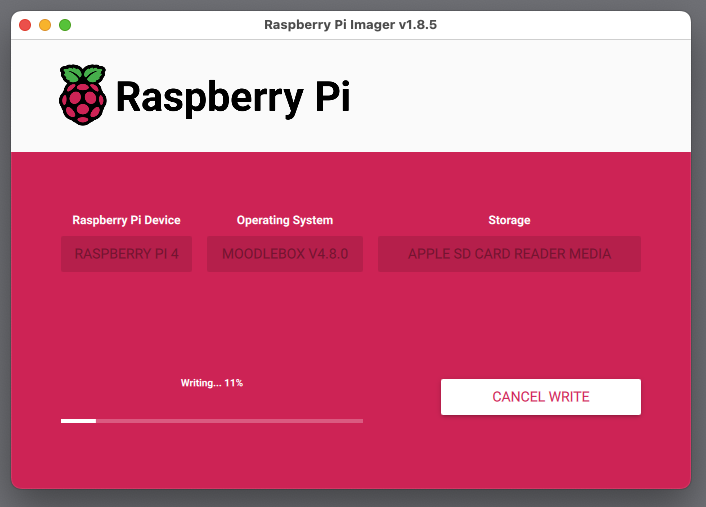Image resolution: width=706 pixels, height=507 pixels.
Task: Click the "Storage" label
Action: 509,220
